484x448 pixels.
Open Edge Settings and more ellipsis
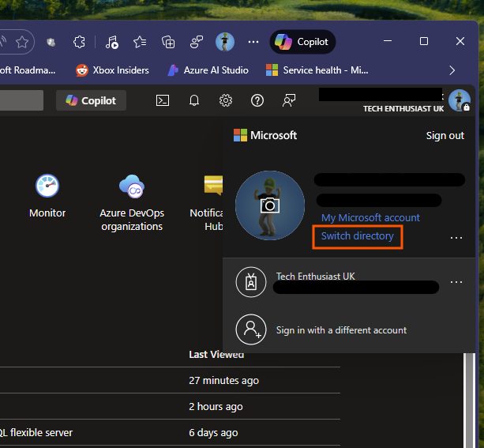pos(253,42)
